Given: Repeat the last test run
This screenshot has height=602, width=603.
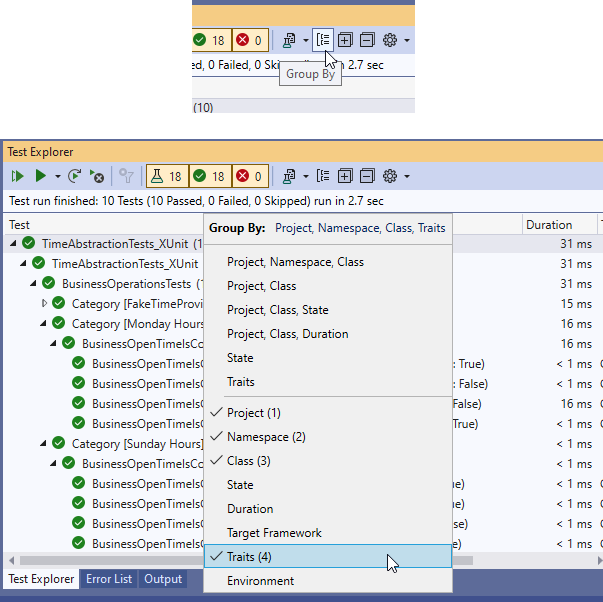Looking at the screenshot, I should click(x=74, y=176).
